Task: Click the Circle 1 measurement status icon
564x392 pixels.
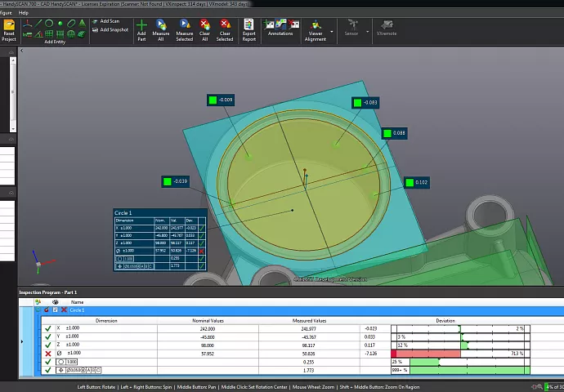Action: 64,310
